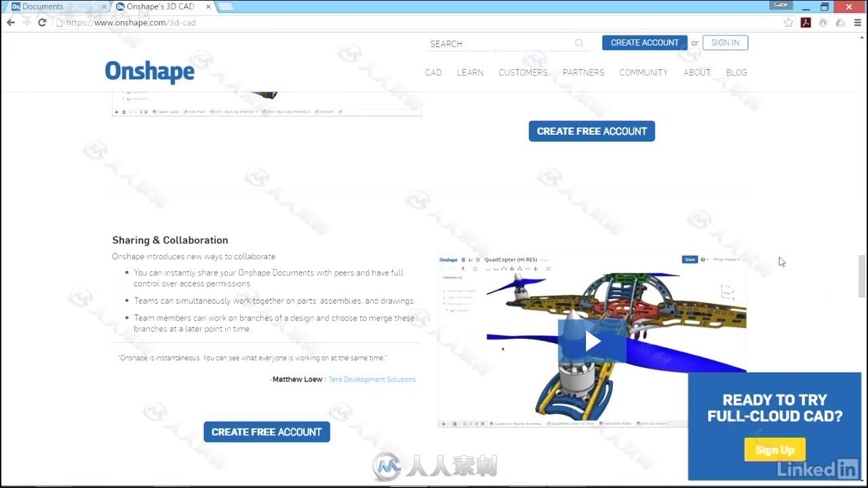
Task: Click the cloud extension icon in toolbar
Action: click(x=840, y=22)
